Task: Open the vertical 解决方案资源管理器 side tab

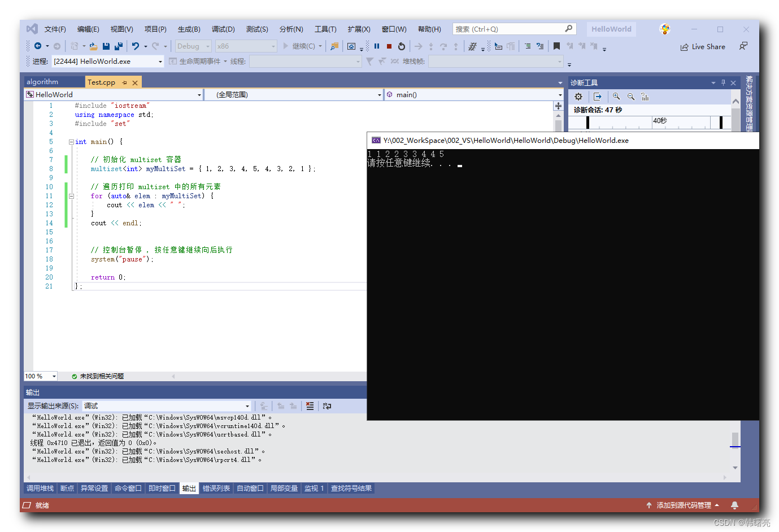Action: tap(750, 104)
